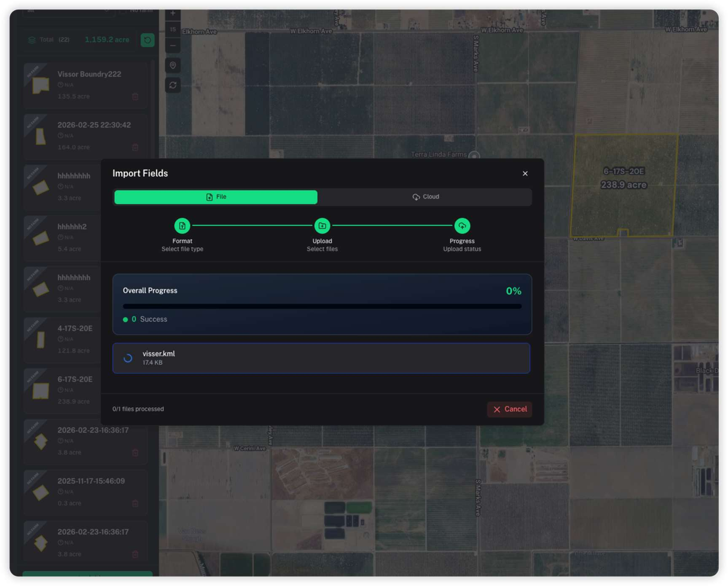Screen dimensions: 728x586
Task: Click the map location pin icon
Action: tap(173, 65)
